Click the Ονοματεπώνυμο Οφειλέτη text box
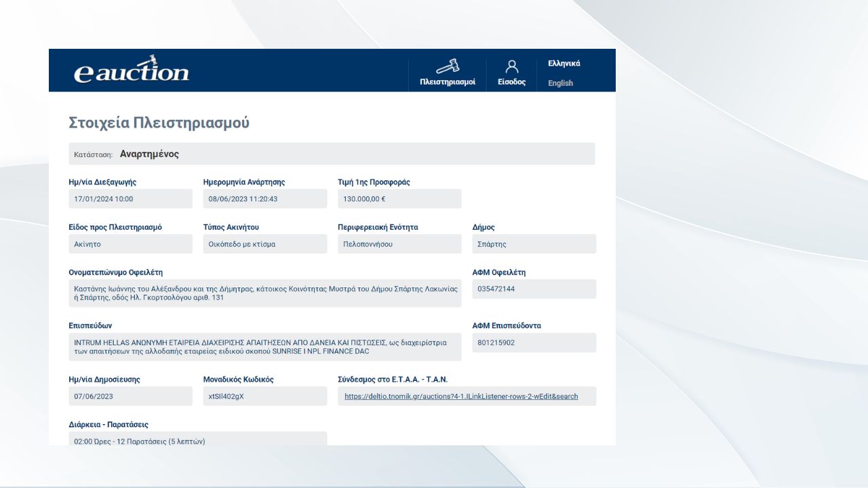 coord(264,293)
